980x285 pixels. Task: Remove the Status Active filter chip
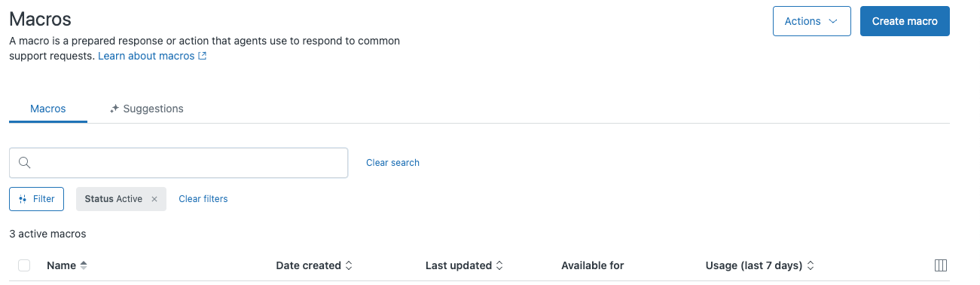154,199
